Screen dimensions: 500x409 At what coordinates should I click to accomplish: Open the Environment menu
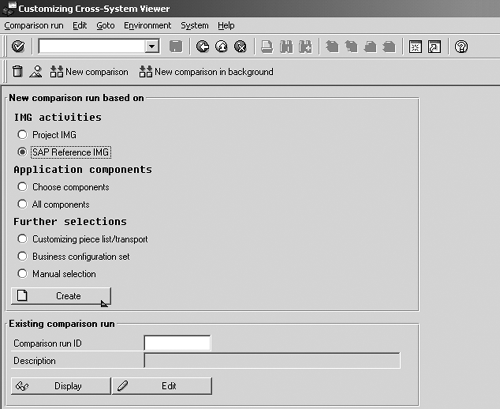pos(147,26)
